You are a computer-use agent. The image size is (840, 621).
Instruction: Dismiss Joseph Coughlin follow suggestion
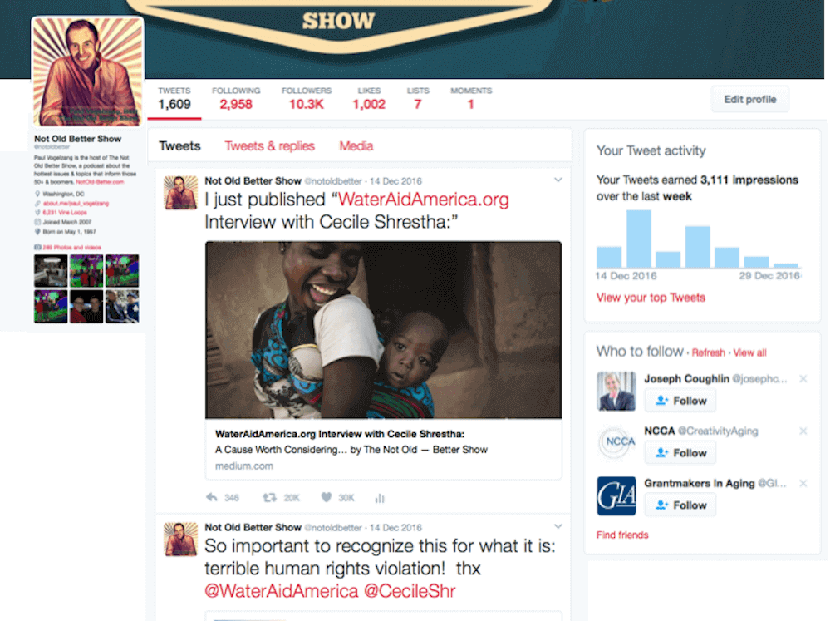(803, 379)
